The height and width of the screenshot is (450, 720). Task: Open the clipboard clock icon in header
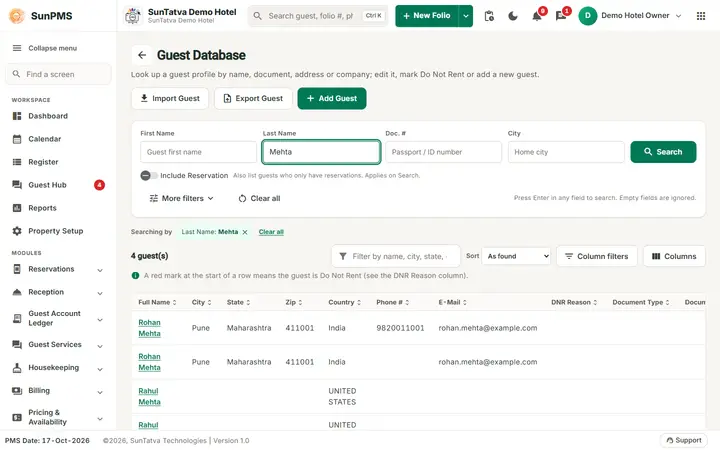[x=489, y=16]
